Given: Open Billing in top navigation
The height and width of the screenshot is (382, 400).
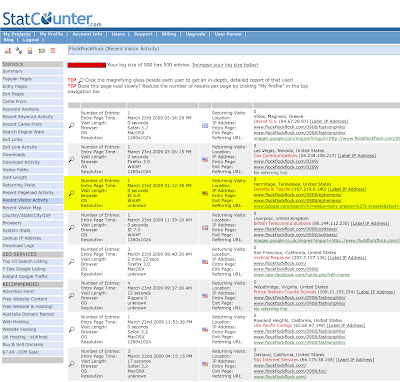Looking at the screenshot, I should tap(169, 34).
